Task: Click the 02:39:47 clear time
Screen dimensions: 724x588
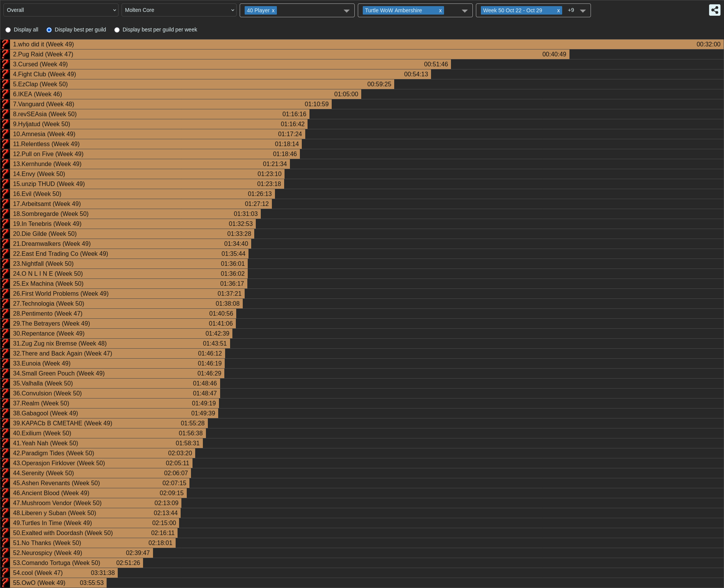Action: [x=138, y=553]
